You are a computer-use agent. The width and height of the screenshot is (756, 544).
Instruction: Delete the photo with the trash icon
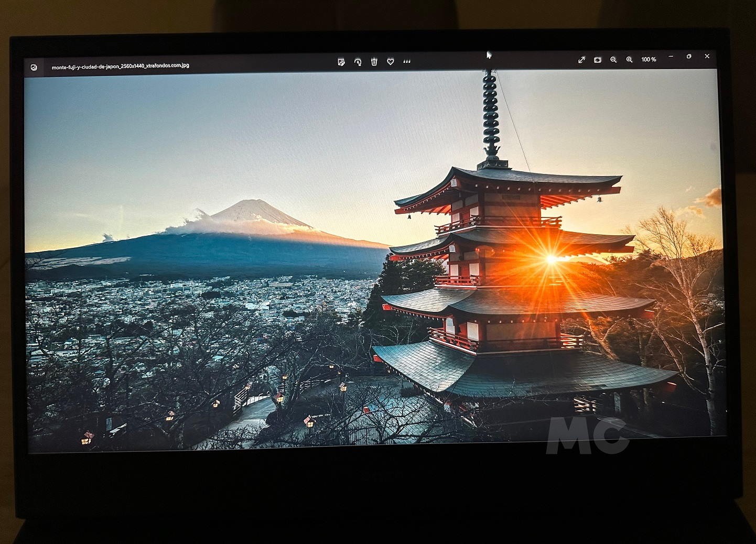[374, 62]
